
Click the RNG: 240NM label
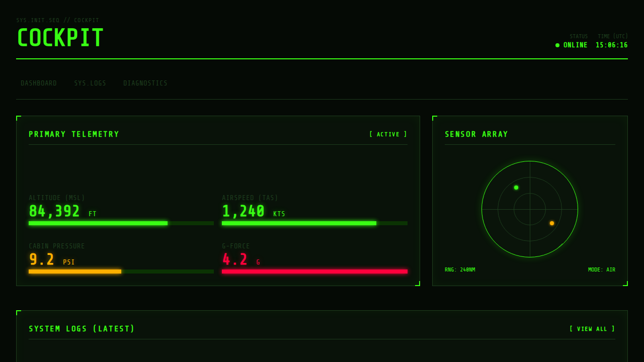pyautogui.click(x=460, y=270)
